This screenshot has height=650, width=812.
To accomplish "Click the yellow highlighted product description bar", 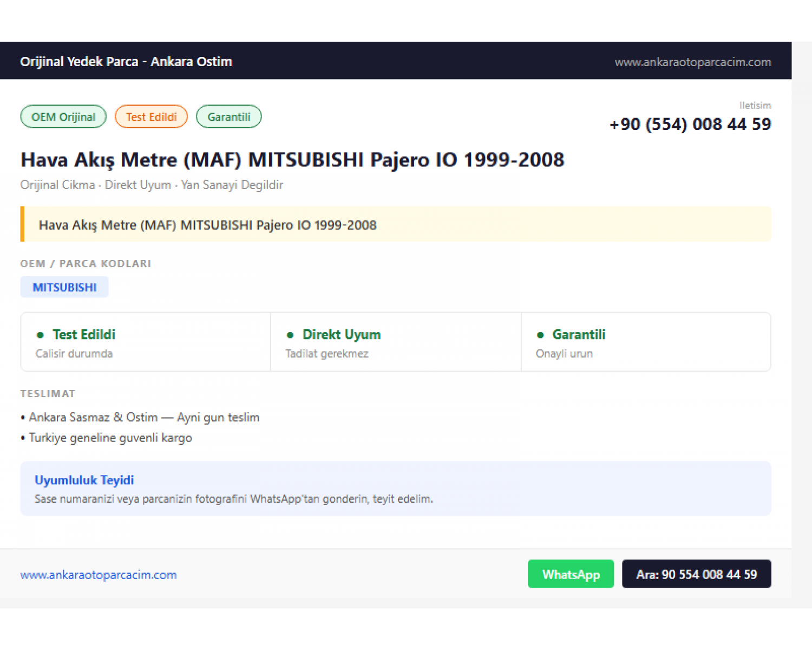I will pyautogui.click(x=396, y=224).
